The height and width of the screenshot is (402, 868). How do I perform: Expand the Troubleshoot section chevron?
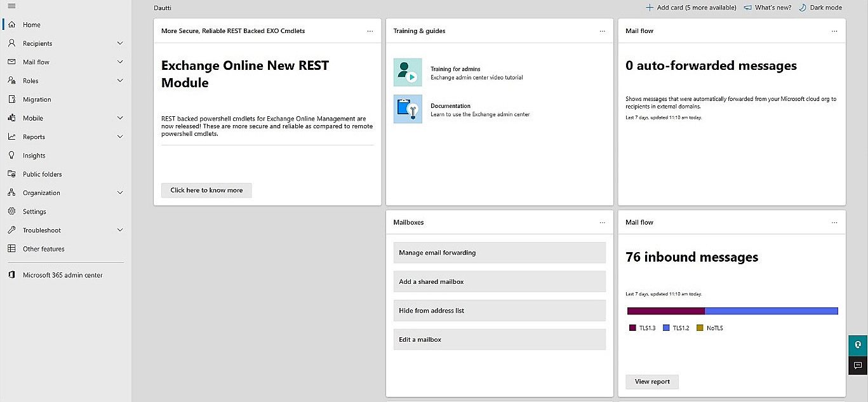(x=120, y=230)
